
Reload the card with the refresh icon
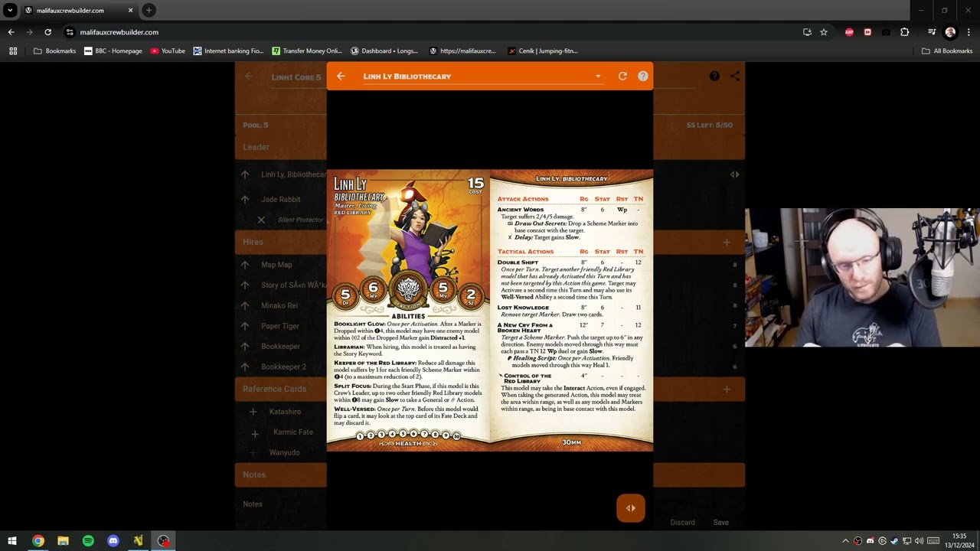[622, 77]
